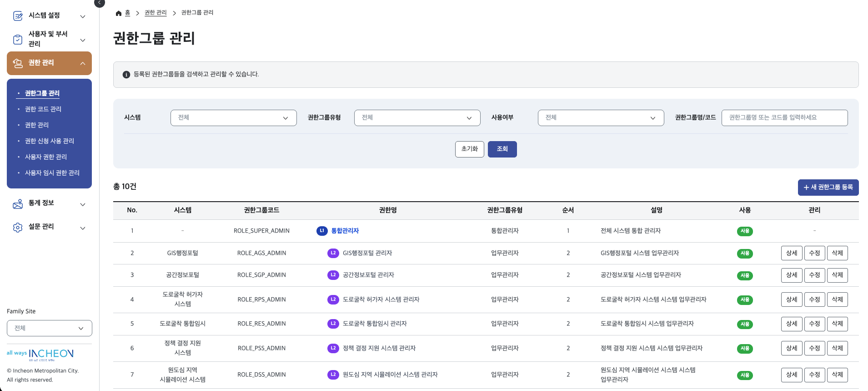Collapse the 권한 관리 menu section
The width and height of the screenshot is (868, 391).
[x=82, y=63]
